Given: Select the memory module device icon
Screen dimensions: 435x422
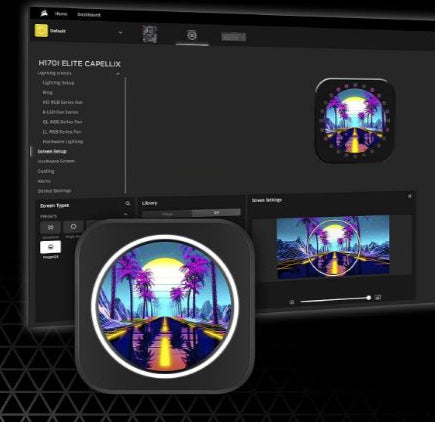Looking at the screenshot, I should [x=234, y=37].
